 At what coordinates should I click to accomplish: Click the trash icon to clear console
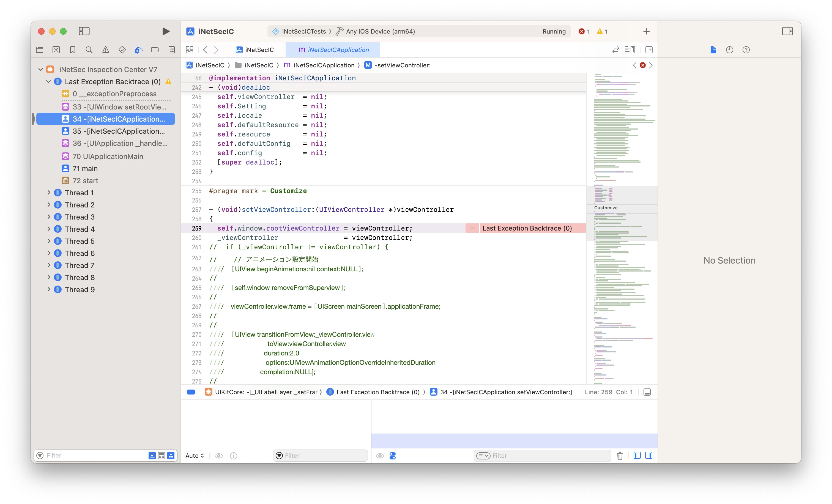[620, 456]
